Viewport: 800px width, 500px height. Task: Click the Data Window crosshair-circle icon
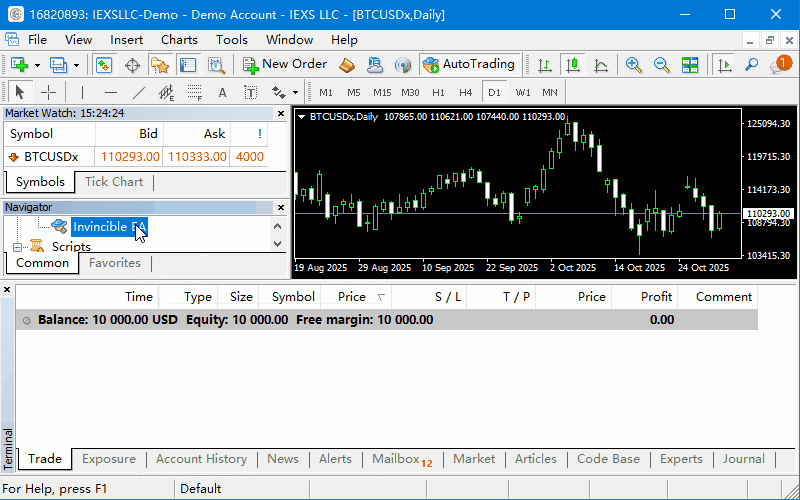click(132, 65)
